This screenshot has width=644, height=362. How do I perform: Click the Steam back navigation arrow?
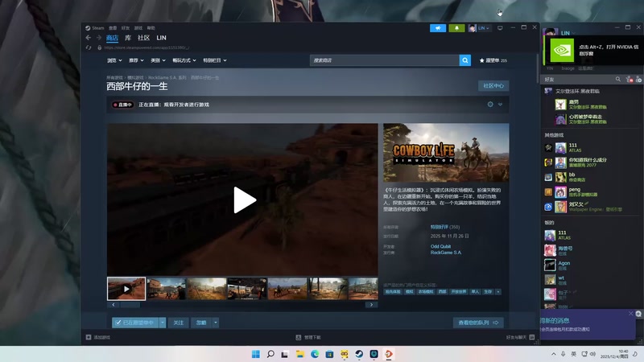coord(89,37)
